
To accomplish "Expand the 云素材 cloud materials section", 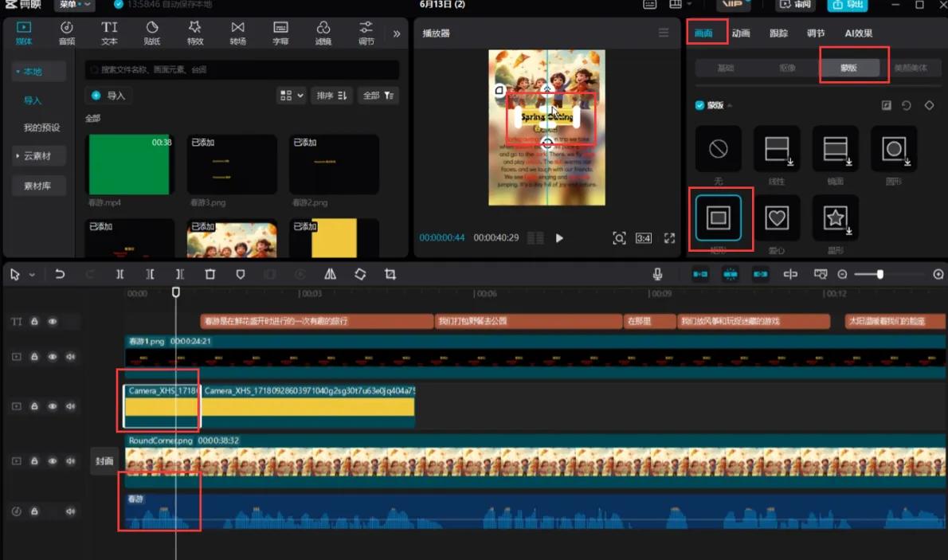I will click(38, 156).
